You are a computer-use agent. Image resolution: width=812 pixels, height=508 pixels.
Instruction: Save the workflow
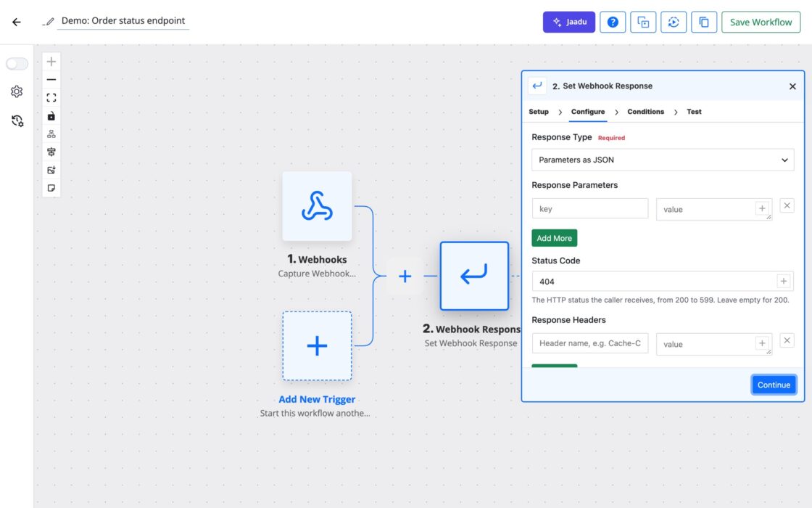click(x=761, y=22)
